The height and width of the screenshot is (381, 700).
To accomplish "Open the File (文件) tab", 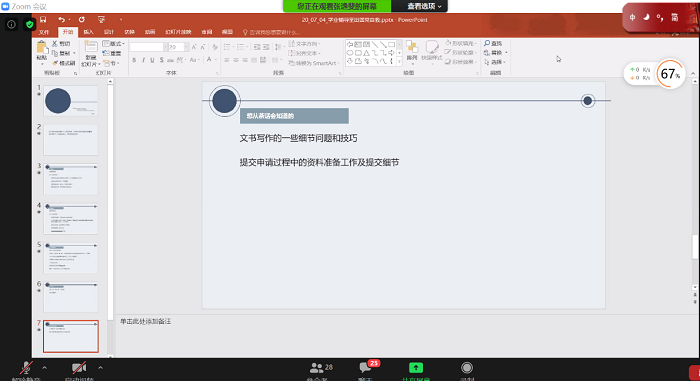I will click(x=44, y=32).
